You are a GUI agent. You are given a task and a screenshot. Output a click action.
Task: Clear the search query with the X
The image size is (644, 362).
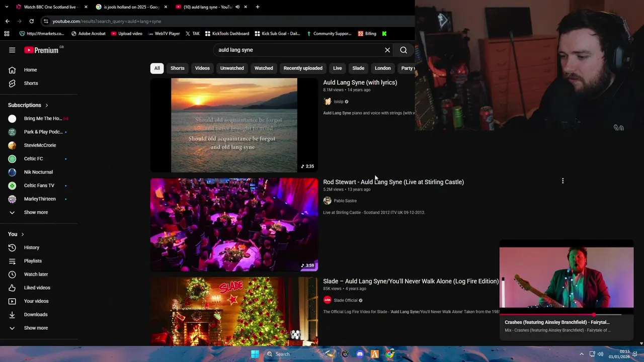click(387, 50)
